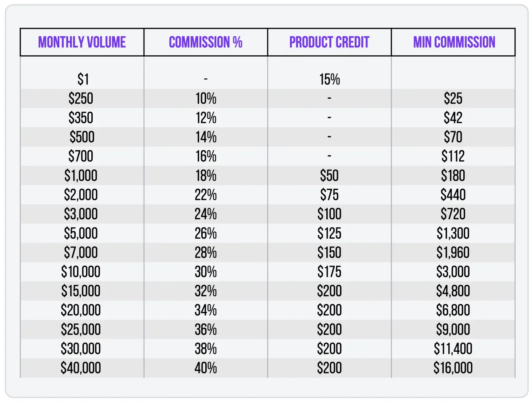Select the 10% commission cell
Viewport: 532px width, 404px height.
[206, 98]
